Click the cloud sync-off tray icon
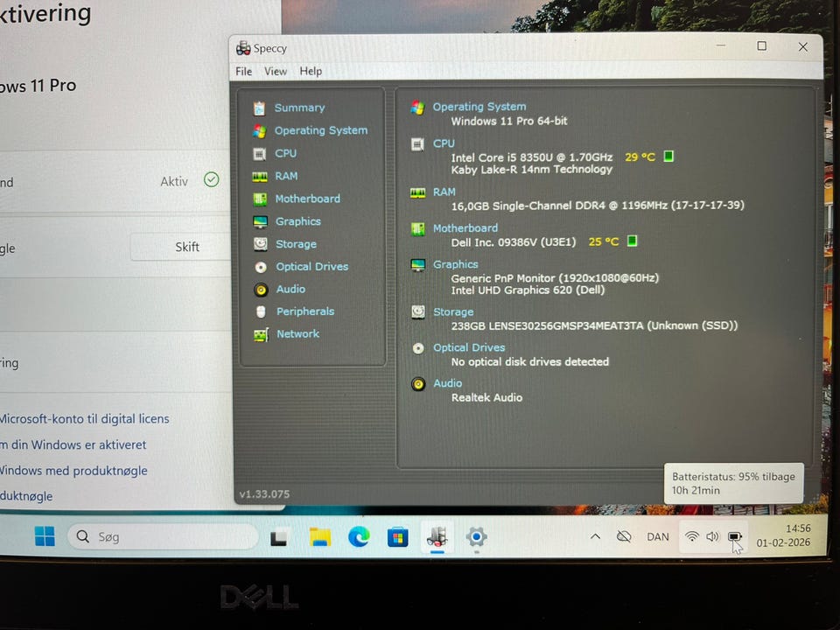Viewport: 840px width, 630px height. pos(624,536)
